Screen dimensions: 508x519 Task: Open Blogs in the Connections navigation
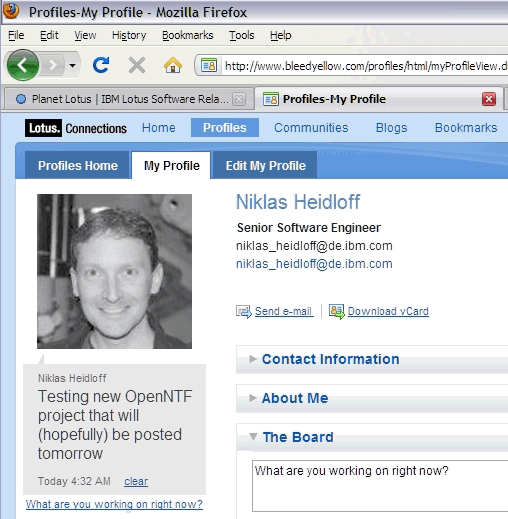(391, 128)
